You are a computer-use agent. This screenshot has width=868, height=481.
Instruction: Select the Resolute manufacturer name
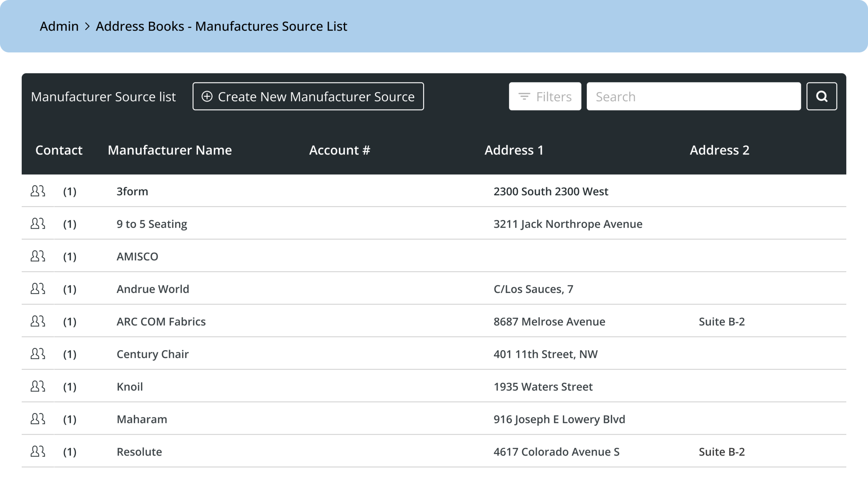(139, 452)
